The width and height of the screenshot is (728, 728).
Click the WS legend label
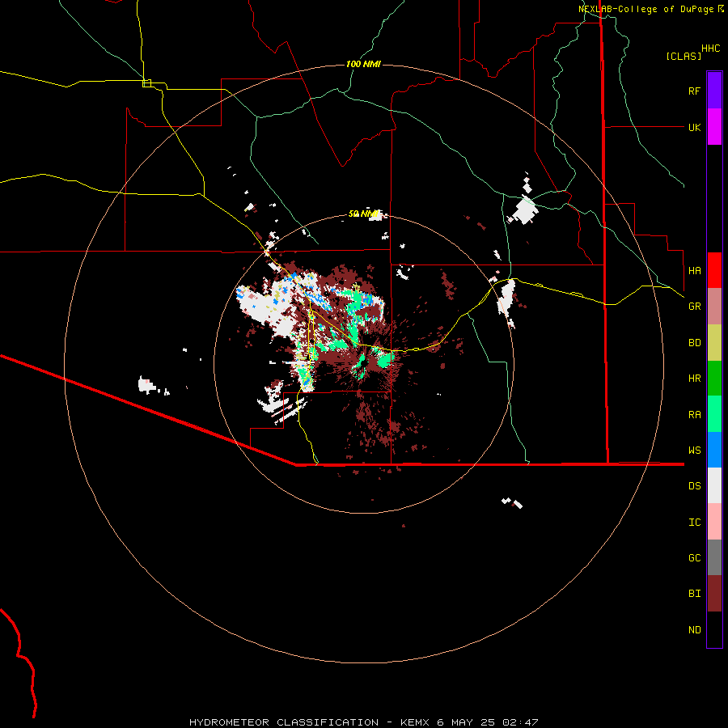pyautogui.click(x=694, y=450)
